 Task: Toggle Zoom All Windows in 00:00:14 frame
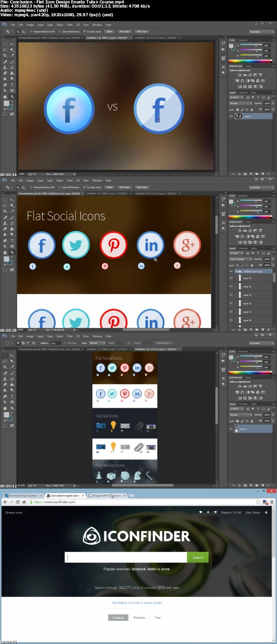tap(59, 31)
